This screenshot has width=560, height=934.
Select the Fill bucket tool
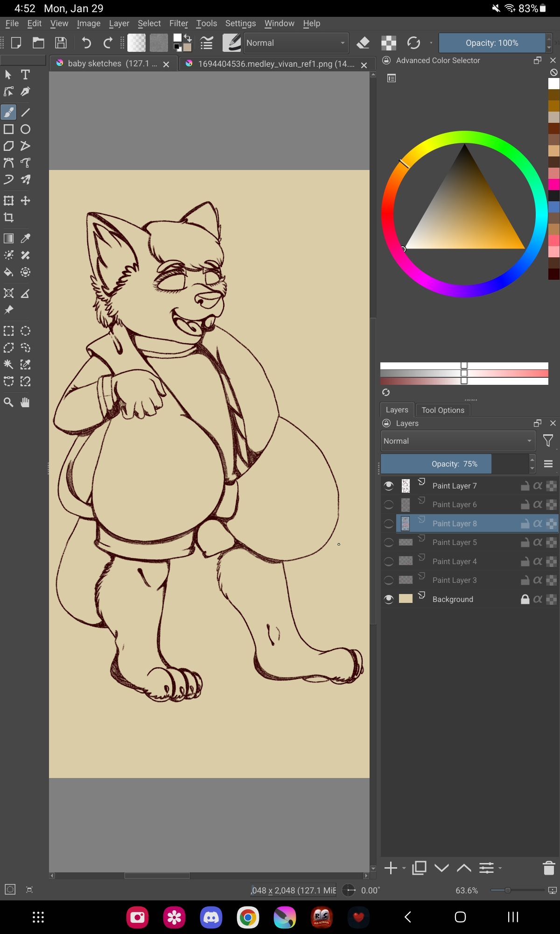(x=9, y=272)
